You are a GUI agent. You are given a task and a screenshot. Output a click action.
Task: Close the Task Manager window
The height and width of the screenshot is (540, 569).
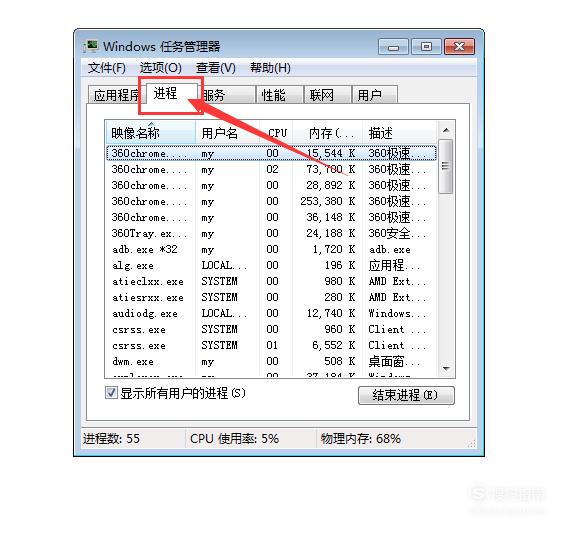click(x=459, y=47)
